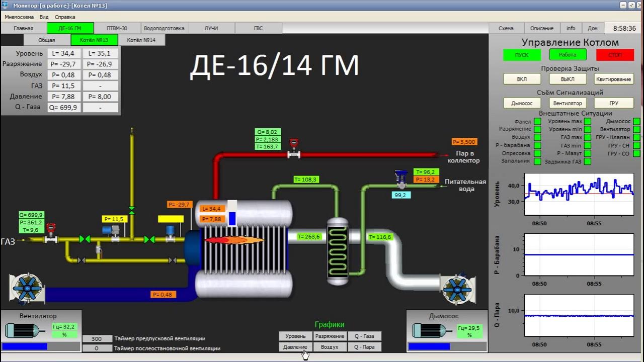Screen dimensions: 644x362
Task: Open the Мнемосхема menu
Action: [19, 17]
